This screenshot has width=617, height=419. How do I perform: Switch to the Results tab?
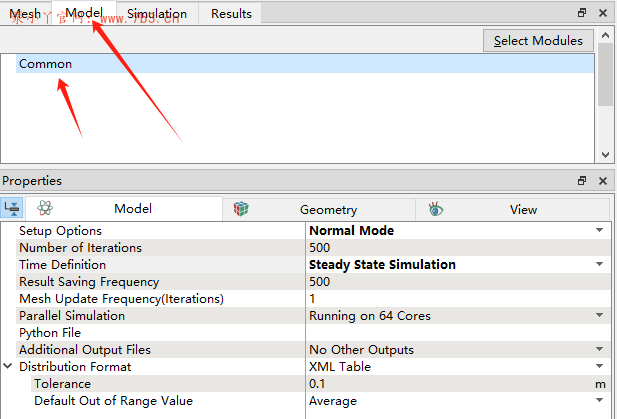231,14
